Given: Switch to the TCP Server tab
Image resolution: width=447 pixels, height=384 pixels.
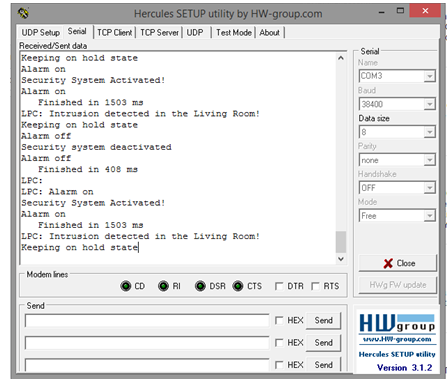Looking at the screenshot, I should pos(159,33).
